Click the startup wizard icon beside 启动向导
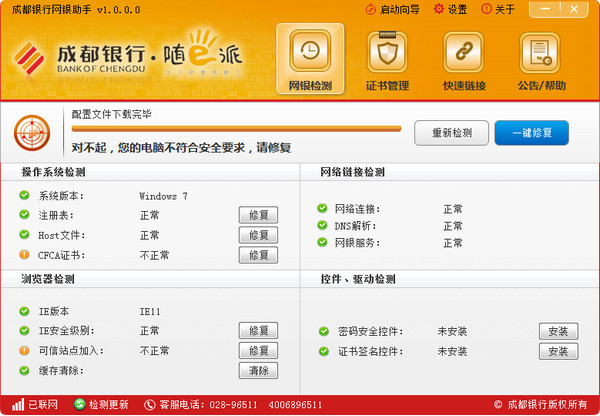The height and width of the screenshot is (416, 600). click(x=370, y=9)
